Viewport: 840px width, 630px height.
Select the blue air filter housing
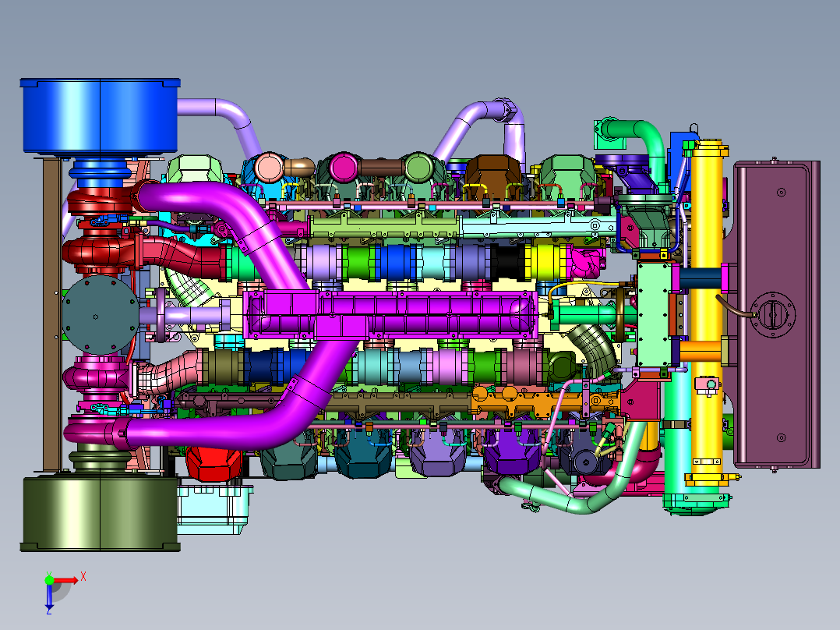(x=101, y=116)
